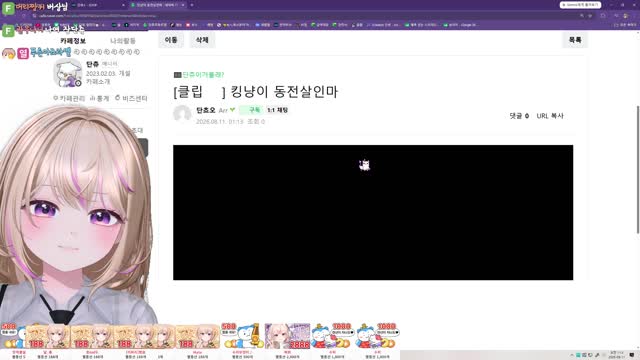This screenshot has width=640, height=360.
Task: Click the post author profile avatar
Action: pyautogui.click(x=182, y=114)
